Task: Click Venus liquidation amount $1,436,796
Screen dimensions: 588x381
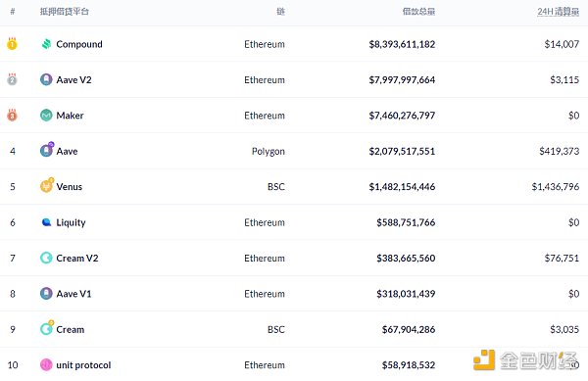Action: click(x=556, y=186)
